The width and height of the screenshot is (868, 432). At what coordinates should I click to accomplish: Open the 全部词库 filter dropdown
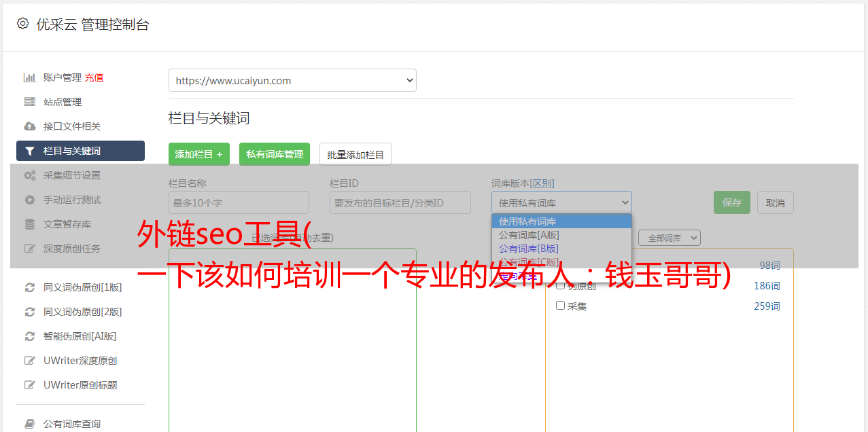(670, 238)
